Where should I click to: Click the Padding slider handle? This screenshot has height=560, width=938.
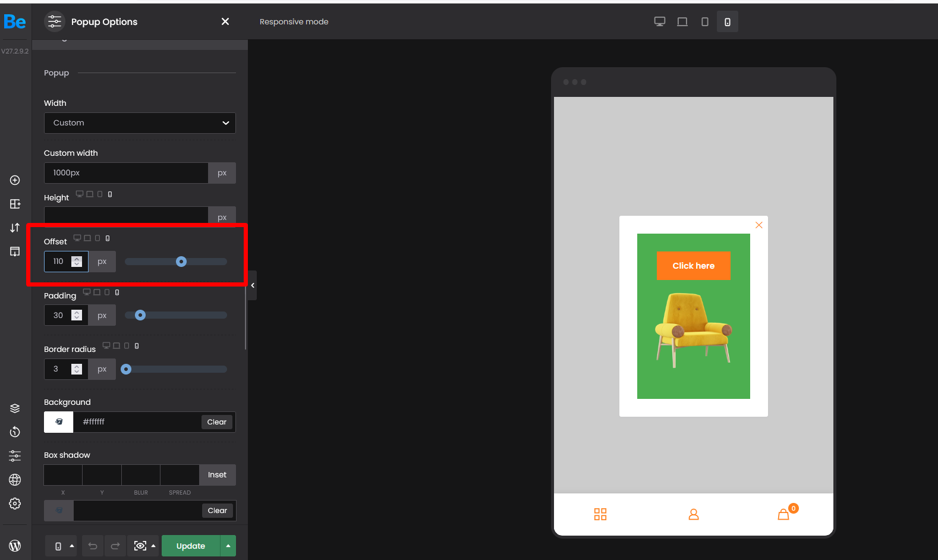click(140, 315)
